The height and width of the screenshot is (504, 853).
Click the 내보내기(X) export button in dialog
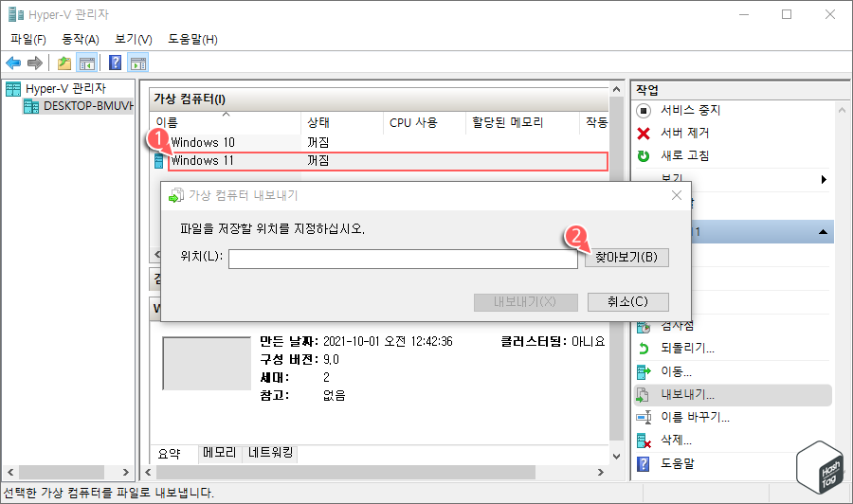525,302
